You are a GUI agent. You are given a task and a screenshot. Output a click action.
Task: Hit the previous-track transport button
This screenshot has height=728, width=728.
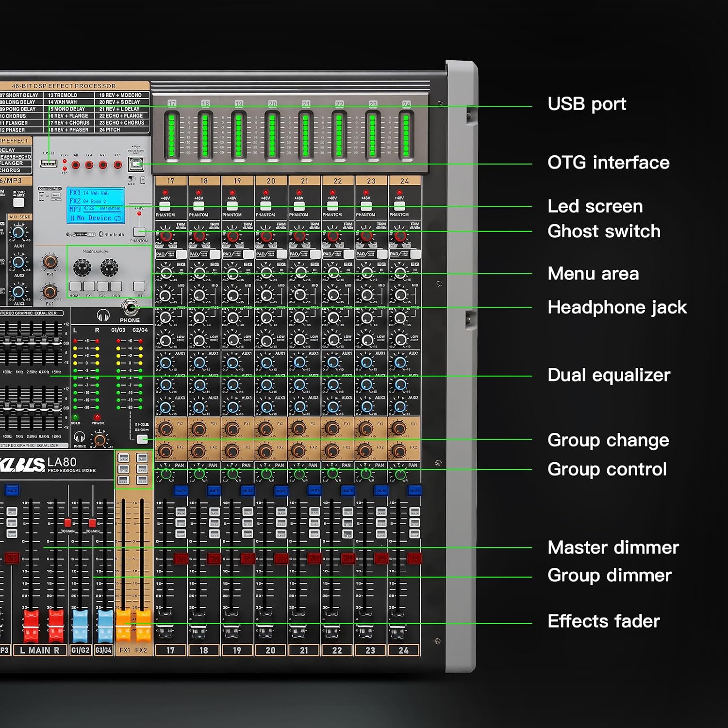click(89, 165)
